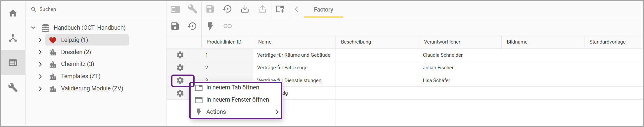Image resolution: width=644 pixels, height=127 pixels.
Task: Expand the Validierung Module (ZV) node
Action: tap(40, 88)
